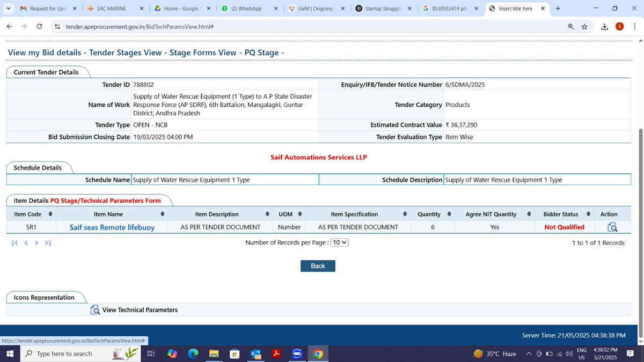Switch to WhatsApp tab
The width and height of the screenshot is (644, 362).
(248, 9)
